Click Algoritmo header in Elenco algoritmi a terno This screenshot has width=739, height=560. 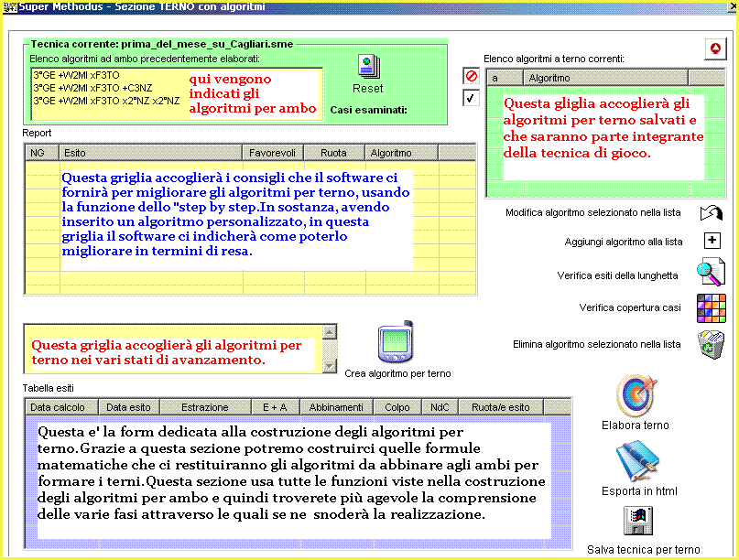[605, 78]
